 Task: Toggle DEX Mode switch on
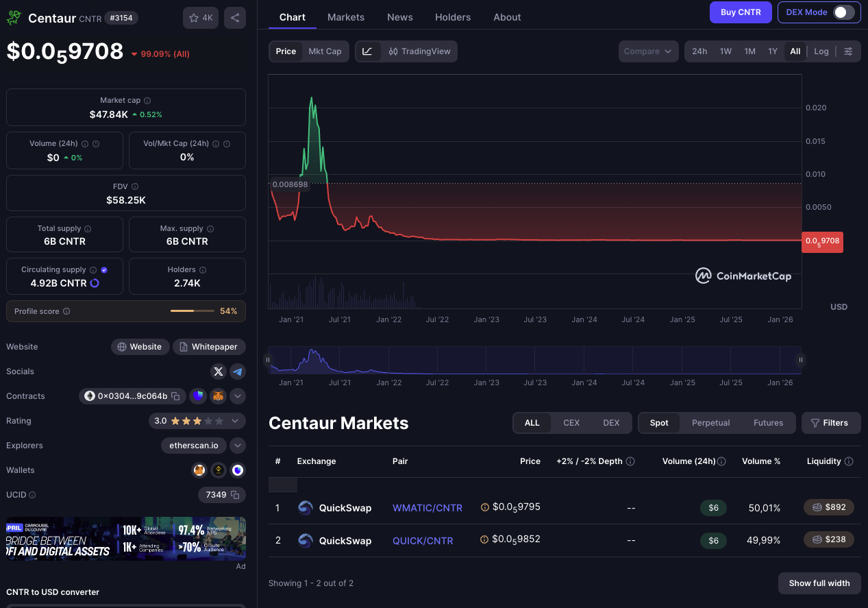(843, 12)
